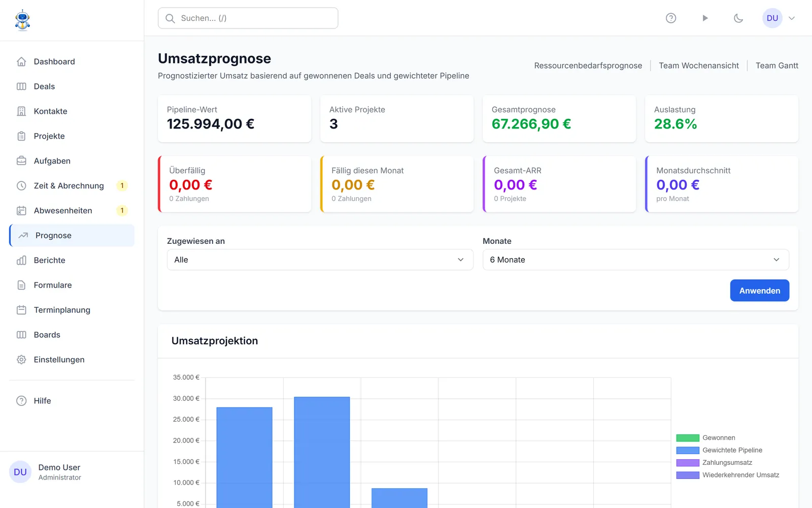The image size is (812, 508).
Task: Focus the Suchen search field
Action: [248, 18]
